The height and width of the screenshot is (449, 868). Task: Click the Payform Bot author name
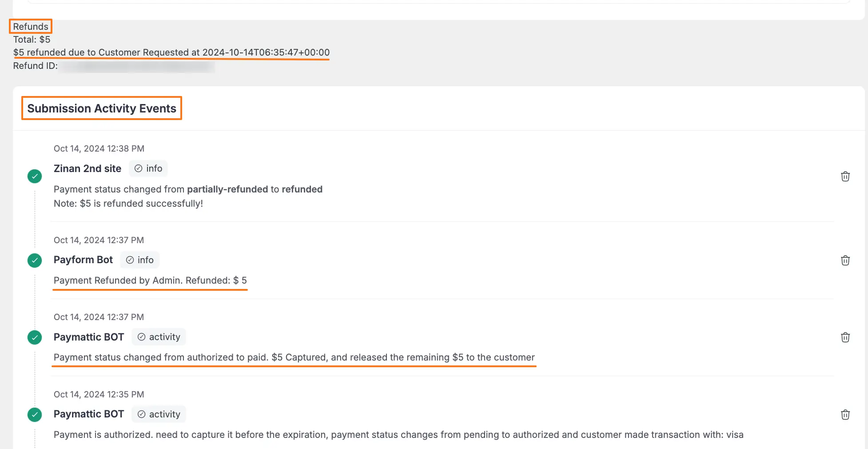[x=83, y=260]
